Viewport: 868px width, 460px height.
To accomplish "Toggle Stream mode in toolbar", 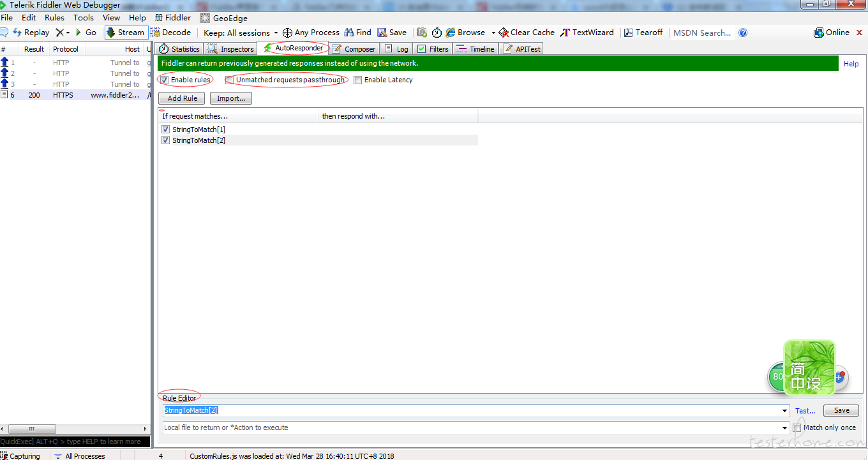I will 126,33.
